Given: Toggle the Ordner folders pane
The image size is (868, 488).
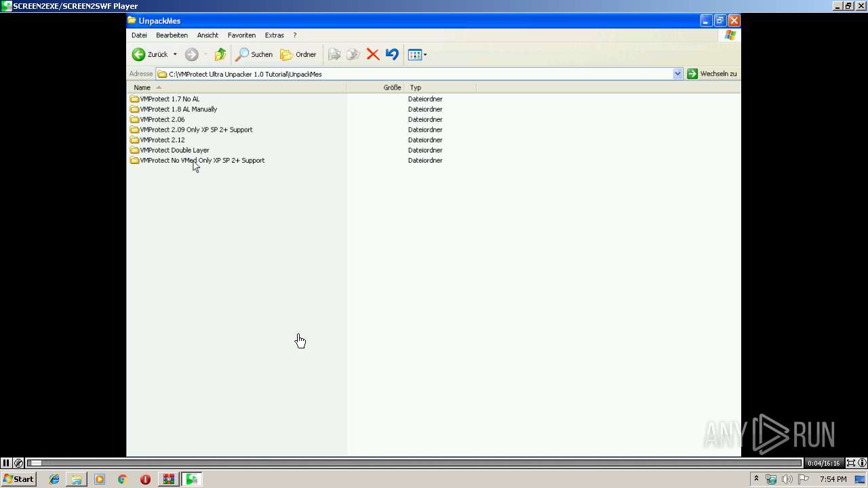Looking at the screenshot, I should 298,54.
